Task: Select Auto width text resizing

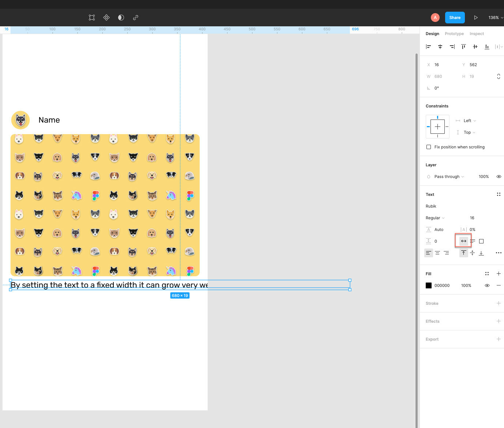Action: pos(463,241)
